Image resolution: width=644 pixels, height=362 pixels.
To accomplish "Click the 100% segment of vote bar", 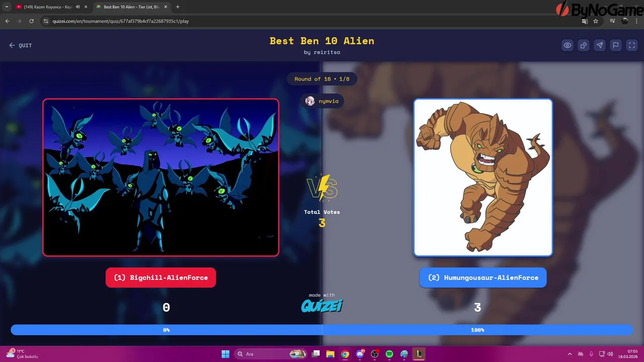I will click(x=477, y=330).
